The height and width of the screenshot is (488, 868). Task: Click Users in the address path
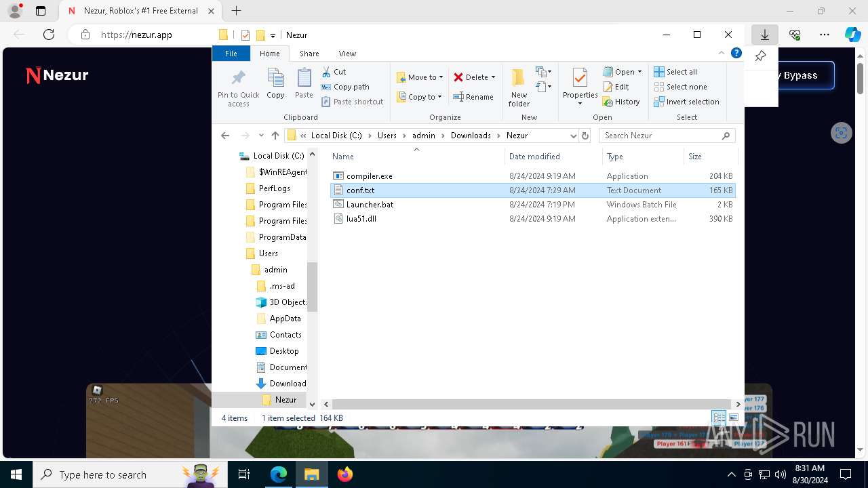[x=387, y=136]
